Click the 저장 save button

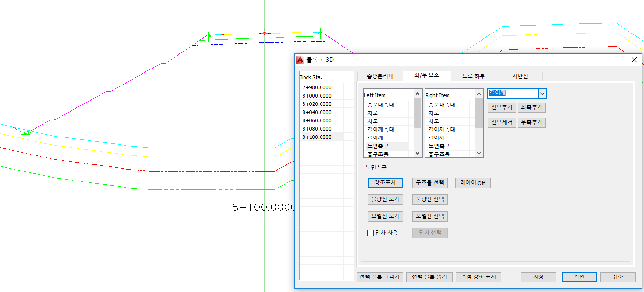[x=538, y=277]
